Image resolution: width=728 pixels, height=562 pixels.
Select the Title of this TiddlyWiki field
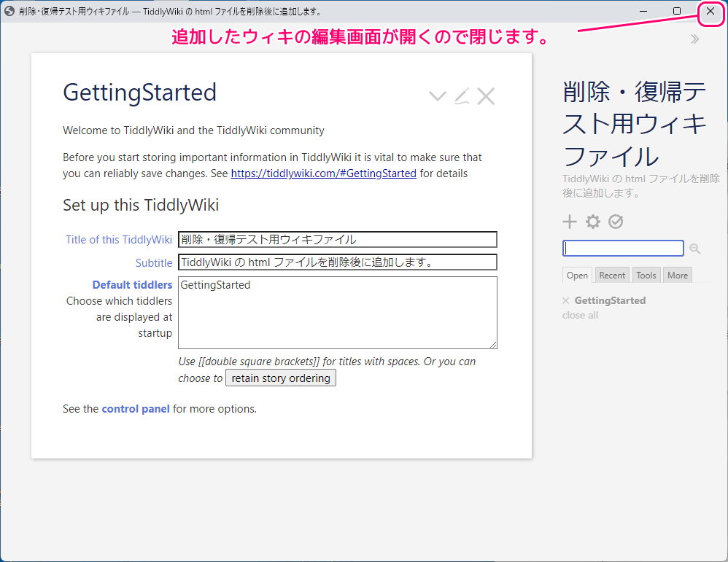337,239
